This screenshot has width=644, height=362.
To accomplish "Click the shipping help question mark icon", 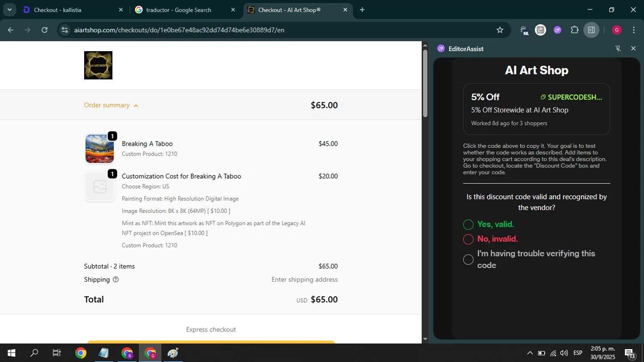I will (115, 280).
